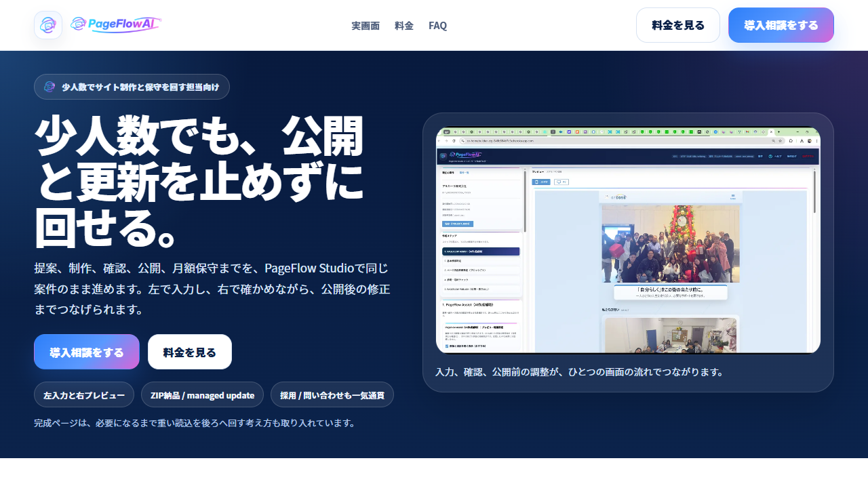The image size is (868, 488).
Task: Go to the FAQ nav item
Action: [x=437, y=26]
